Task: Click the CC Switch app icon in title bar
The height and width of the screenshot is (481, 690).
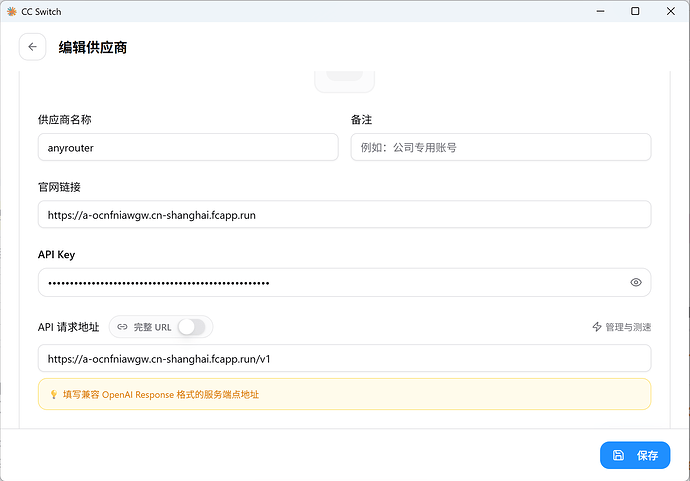Action: click(12, 11)
